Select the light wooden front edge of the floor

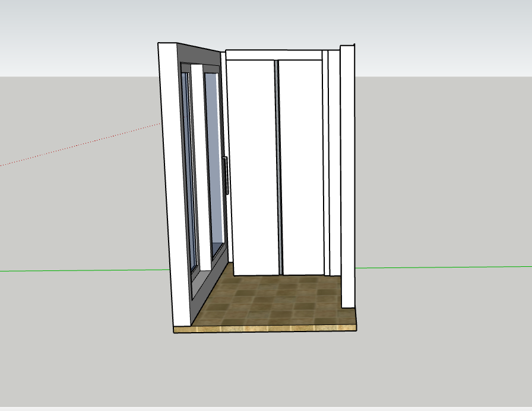click(x=265, y=329)
